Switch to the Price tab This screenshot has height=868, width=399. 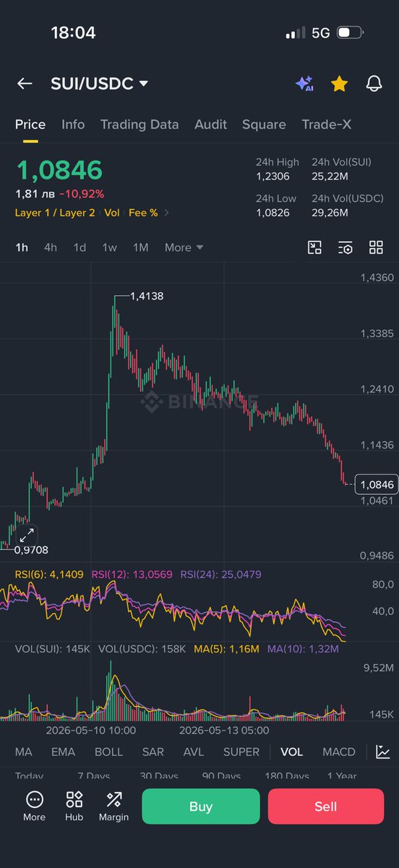pos(30,124)
